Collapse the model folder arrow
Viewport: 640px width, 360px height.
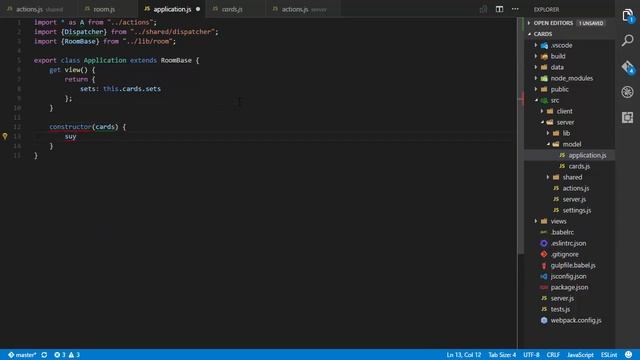[549, 144]
